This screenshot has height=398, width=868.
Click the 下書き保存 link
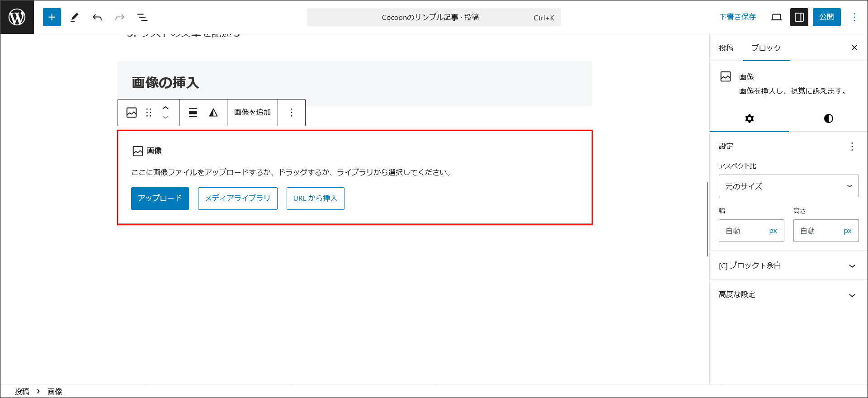[x=737, y=17]
